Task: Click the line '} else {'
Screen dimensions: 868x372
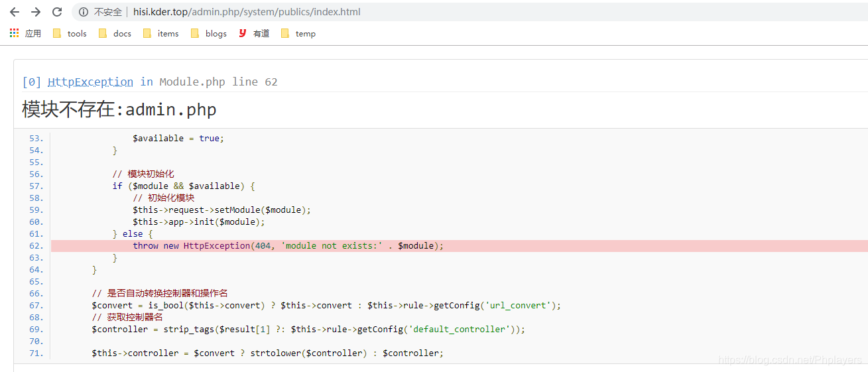Action: (133, 233)
